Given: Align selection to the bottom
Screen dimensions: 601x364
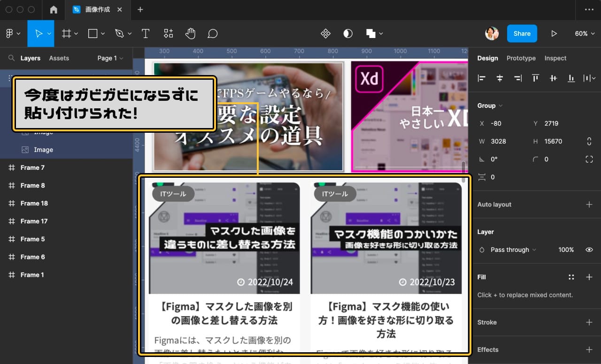Looking at the screenshot, I should point(571,78).
